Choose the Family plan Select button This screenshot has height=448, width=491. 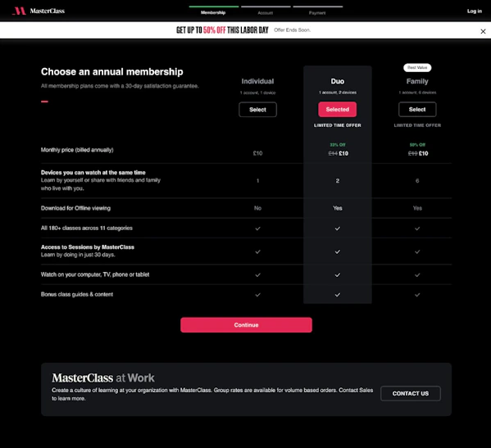(x=417, y=110)
